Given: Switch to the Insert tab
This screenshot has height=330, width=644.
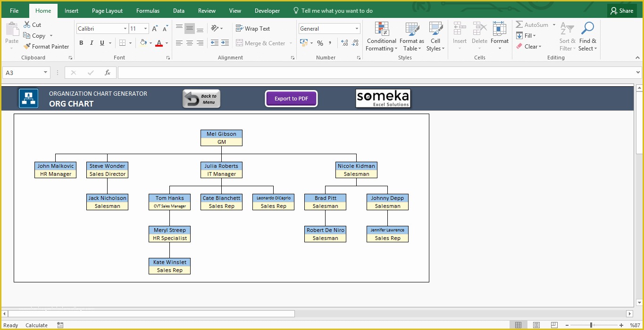Looking at the screenshot, I should 71,11.
